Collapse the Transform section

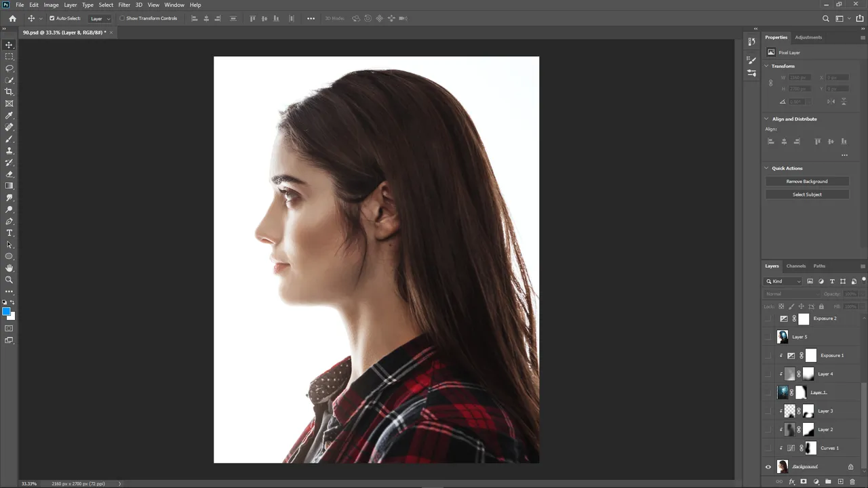(x=766, y=66)
